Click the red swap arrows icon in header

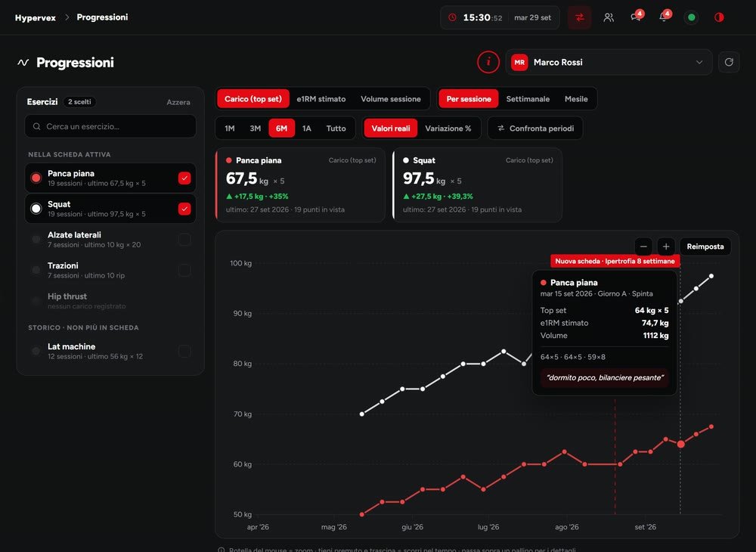pos(580,17)
